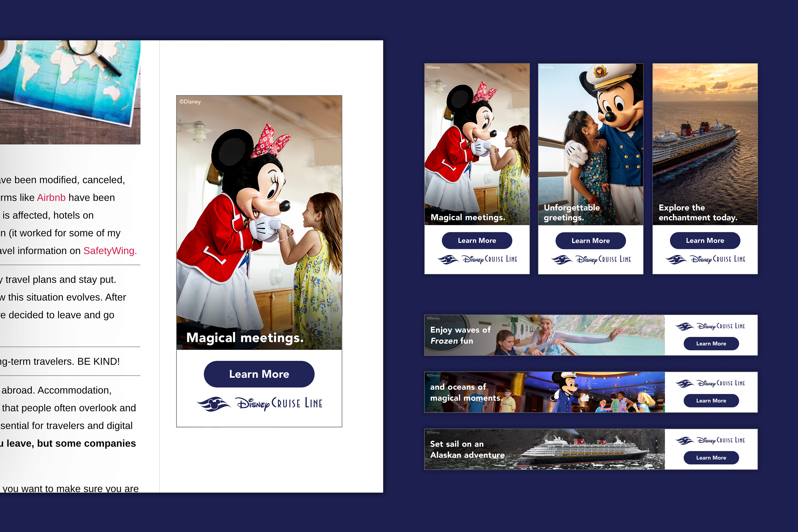Open the SafetyWing link in the article
This screenshot has height=532, width=798.
point(110,251)
